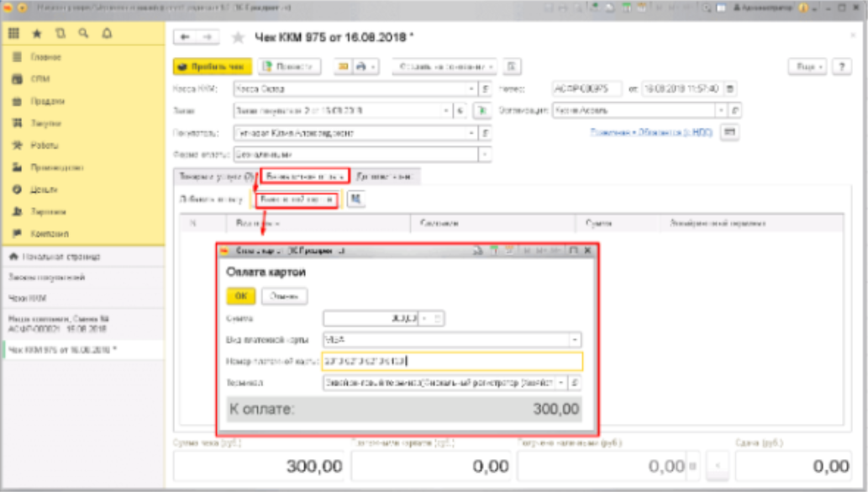Open the history icon in the top panel
This screenshot has width=868, height=492.
click(x=60, y=34)
